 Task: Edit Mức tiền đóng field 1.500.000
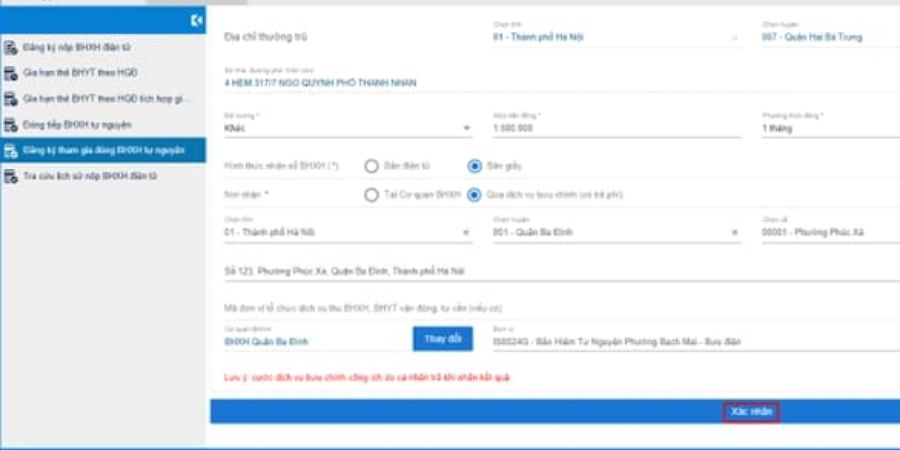click(x=616, y=128)
